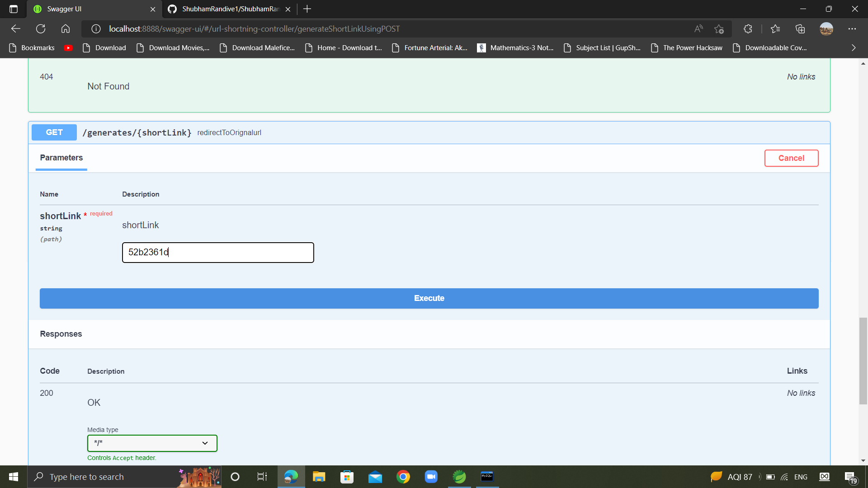The height and width of the screenshot is (488, 868).
Task: Open Chrome from the taskbar
Action: click(x=404, y=476)
